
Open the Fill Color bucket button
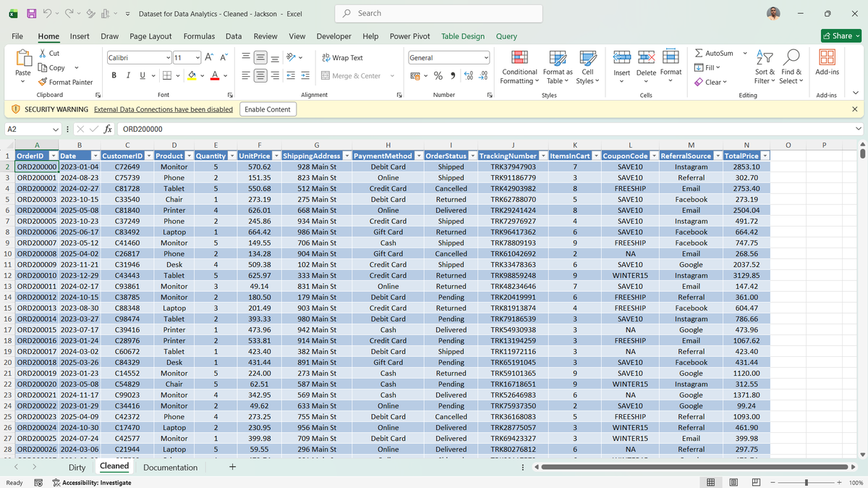point(192,75)
